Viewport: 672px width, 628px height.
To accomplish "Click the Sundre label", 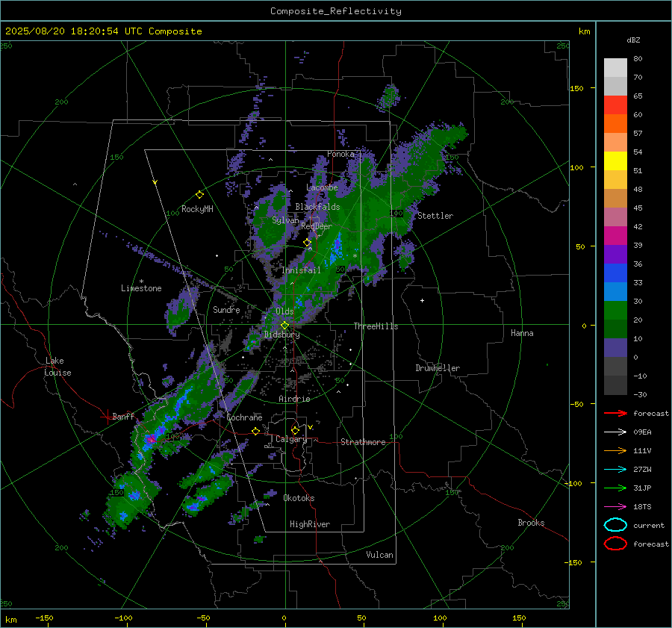I will point(226,310).
